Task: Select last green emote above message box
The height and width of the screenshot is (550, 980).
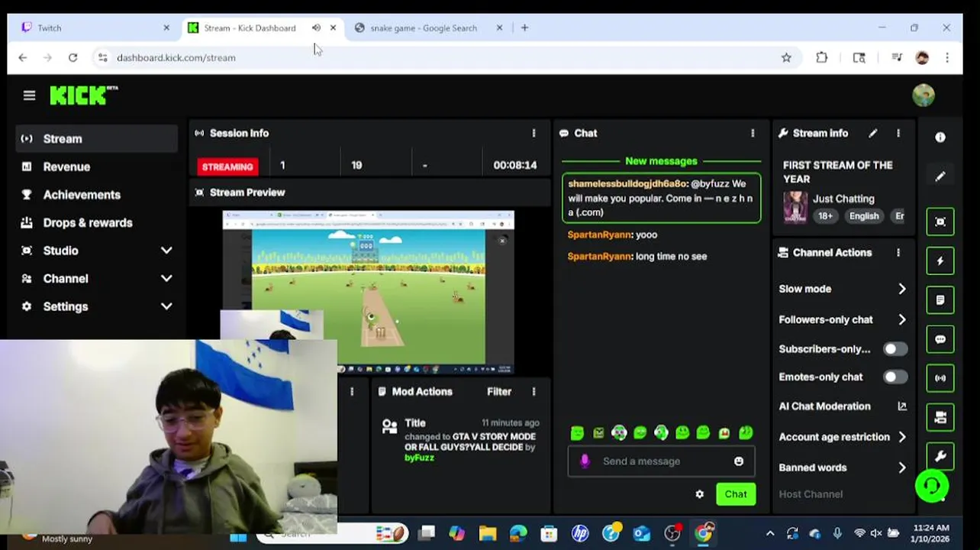Action: click(x=746, y=433)
